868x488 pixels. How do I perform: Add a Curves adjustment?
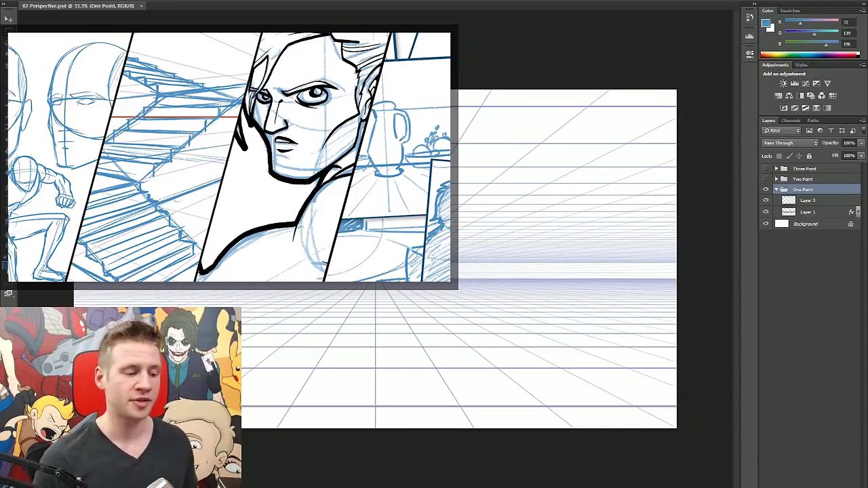pyautogui.click(x=806, y=83)
